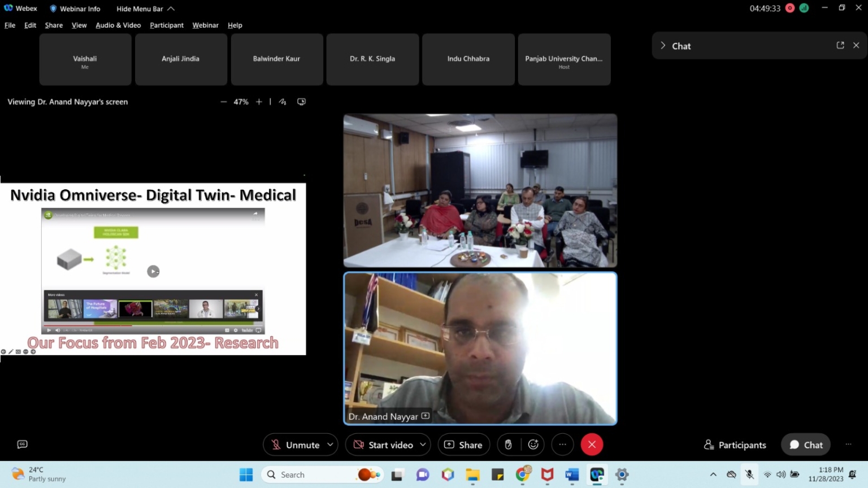Toggle closed captions icon at bottom left
868x488 pixels.
pyautogui.click(x=23, y=445)
